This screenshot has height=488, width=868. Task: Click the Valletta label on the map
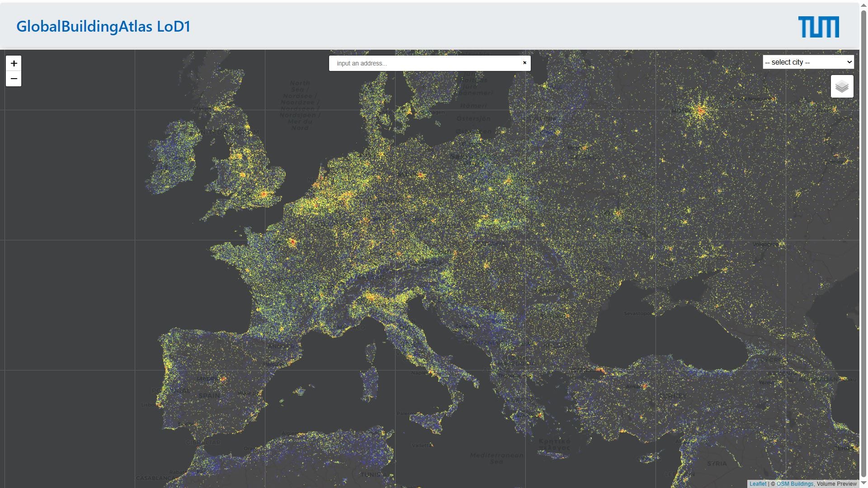point(421,446)
